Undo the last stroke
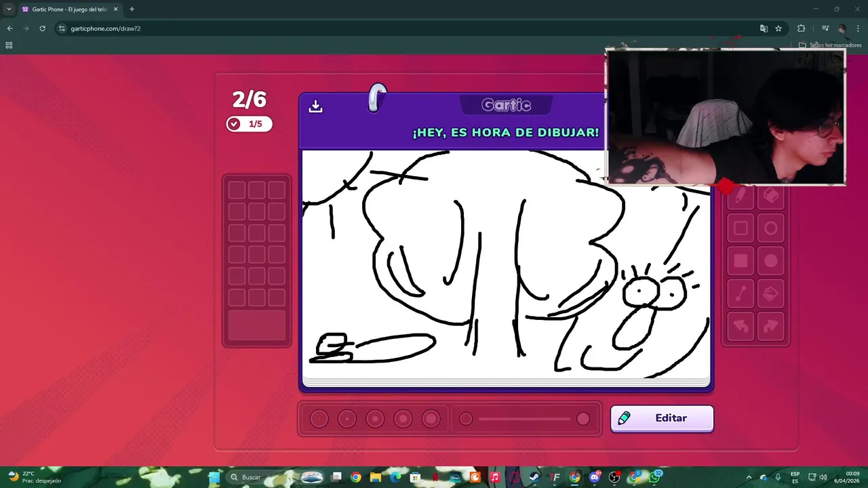The image size is (868, 488). pyautogui.click(x=741, y=327)
